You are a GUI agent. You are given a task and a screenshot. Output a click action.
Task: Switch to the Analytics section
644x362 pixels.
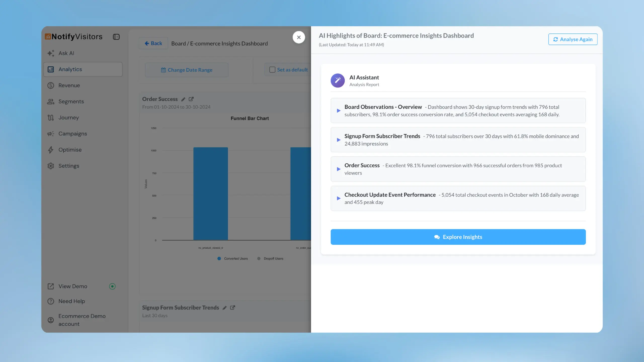point(70,69)
